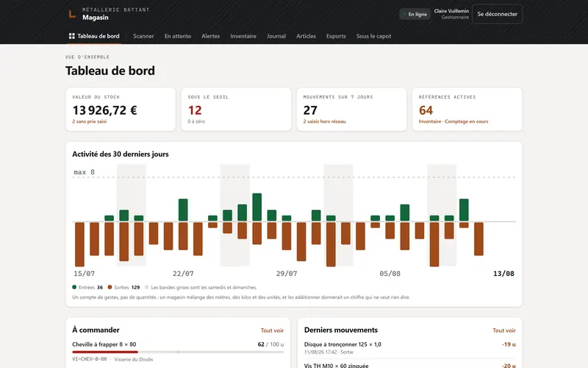Open the Valeur du stock card
The image size is (588, 368).
pyautogui.click(x=121, y=109)
